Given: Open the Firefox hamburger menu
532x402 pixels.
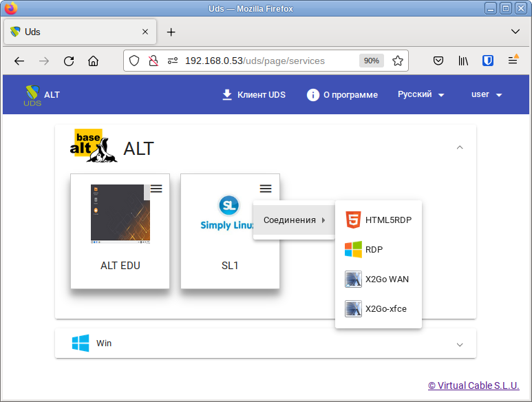Looking at the screenshot, I should point(513,60).
